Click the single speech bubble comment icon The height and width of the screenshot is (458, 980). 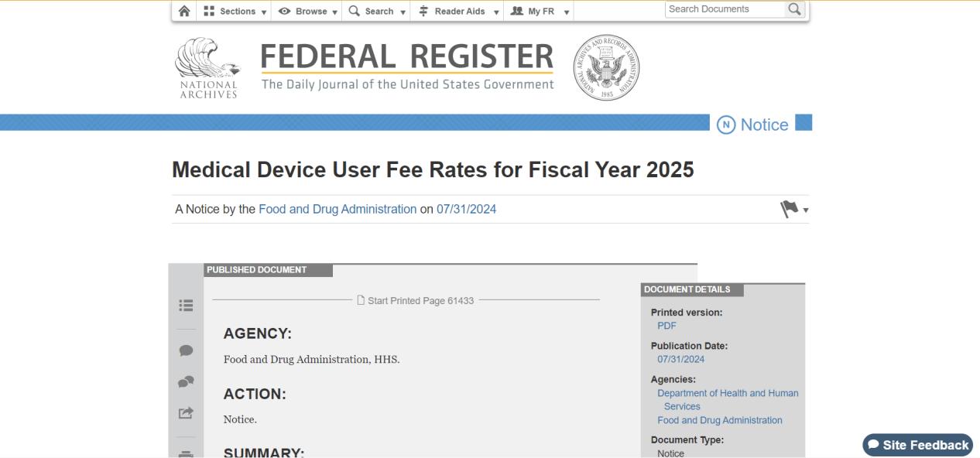[186, 350]
